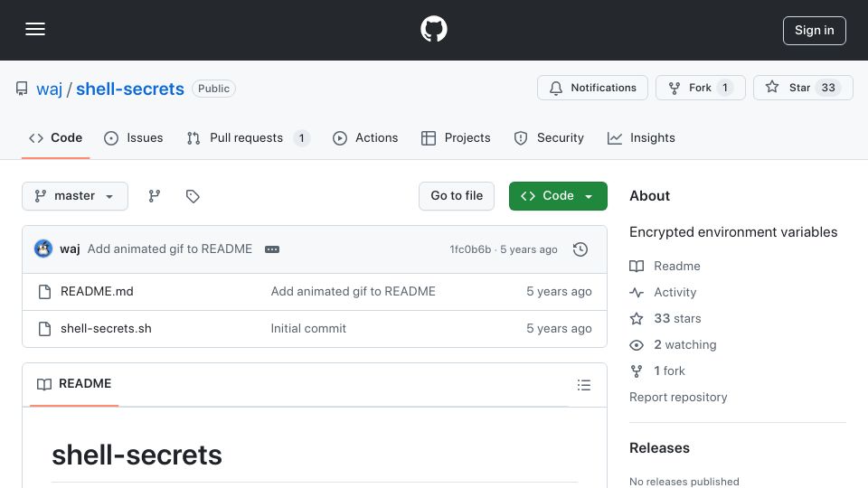Open the Insights tab
The image size is (868, 488).
click(x=641, y=137)
